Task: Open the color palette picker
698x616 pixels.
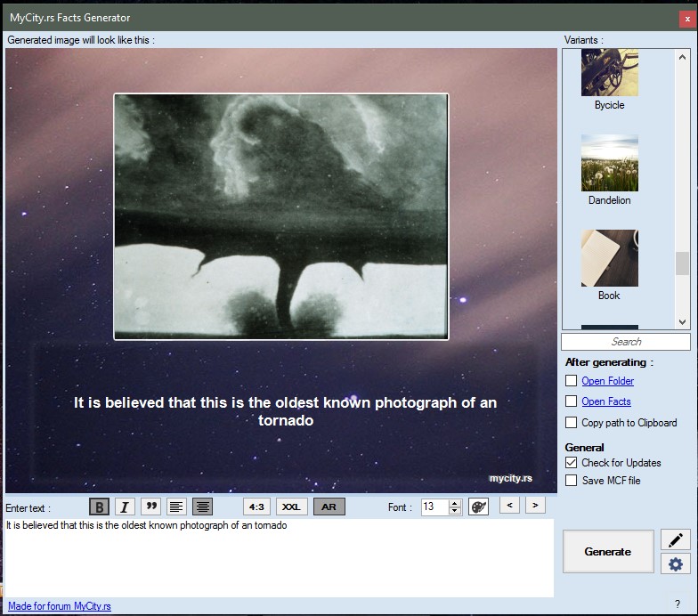Action: coord(478,507)
